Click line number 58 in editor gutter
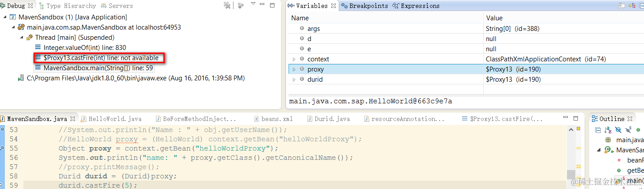Viewport: 644px width, 189px height. [x=14, y=176]
